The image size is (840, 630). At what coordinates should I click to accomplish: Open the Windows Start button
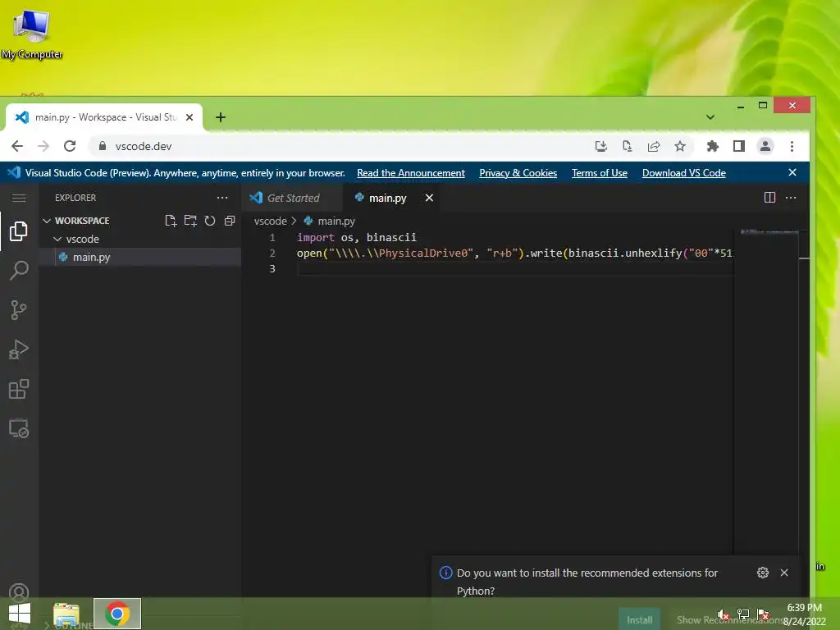(x=20, y=614)
